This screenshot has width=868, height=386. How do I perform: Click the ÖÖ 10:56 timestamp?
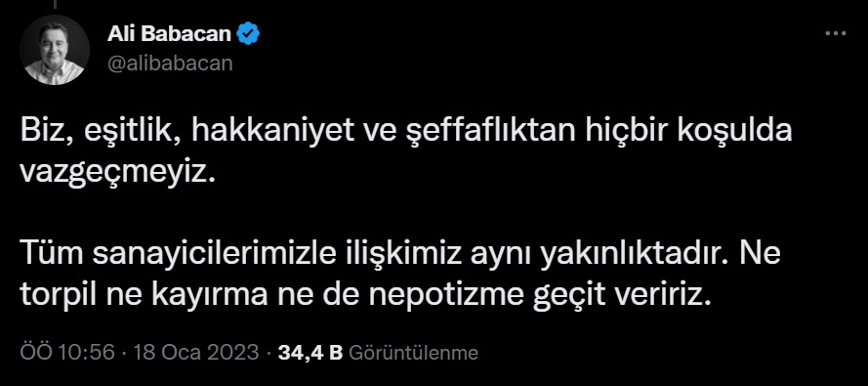[67, 353]
